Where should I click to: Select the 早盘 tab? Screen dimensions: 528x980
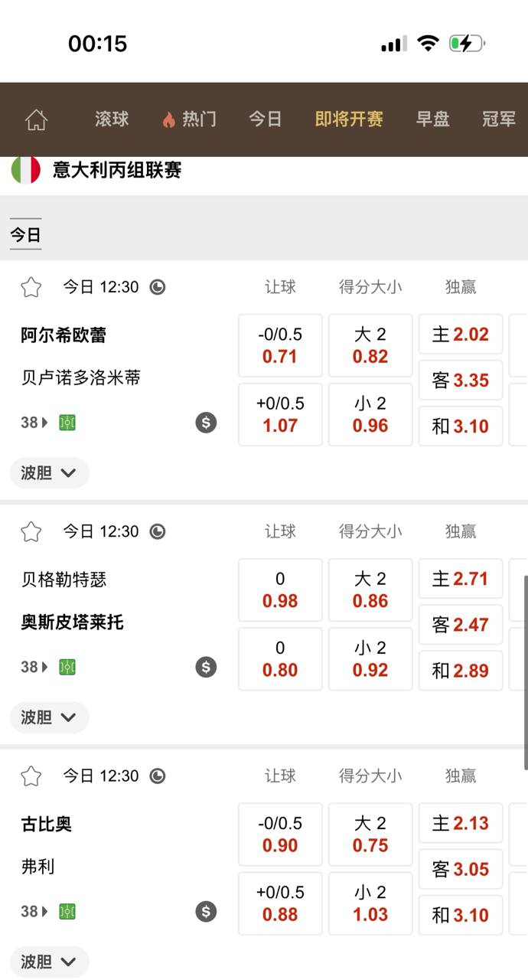pos(432,119)
